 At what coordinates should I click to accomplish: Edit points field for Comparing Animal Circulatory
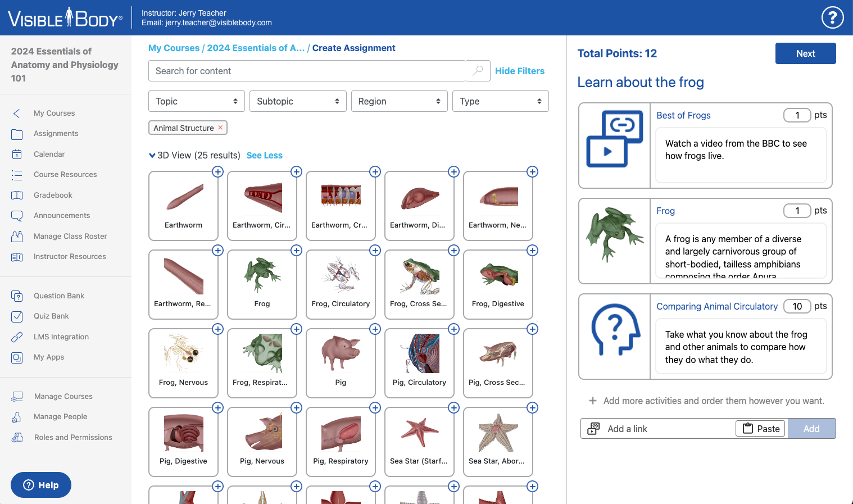[797, 306]
